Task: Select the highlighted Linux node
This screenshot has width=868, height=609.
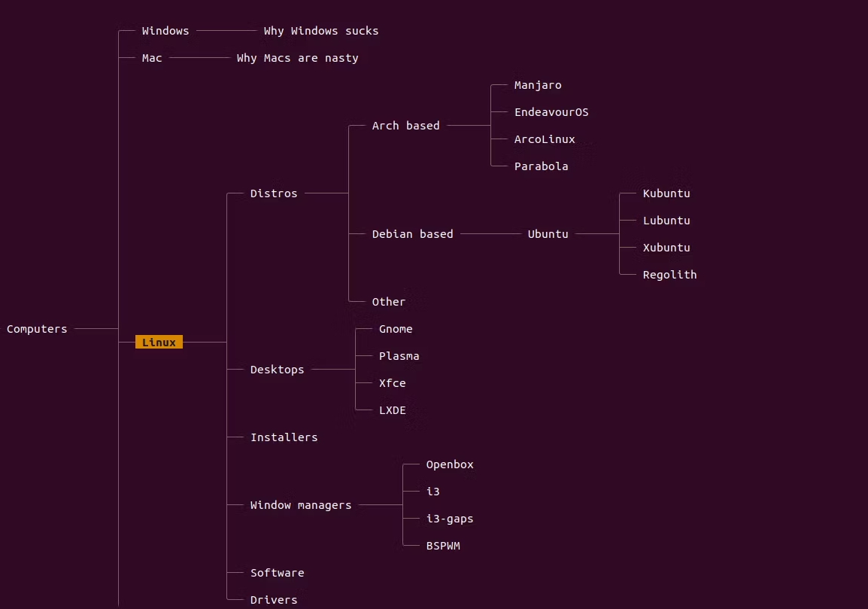Action: tap(159, 343)
